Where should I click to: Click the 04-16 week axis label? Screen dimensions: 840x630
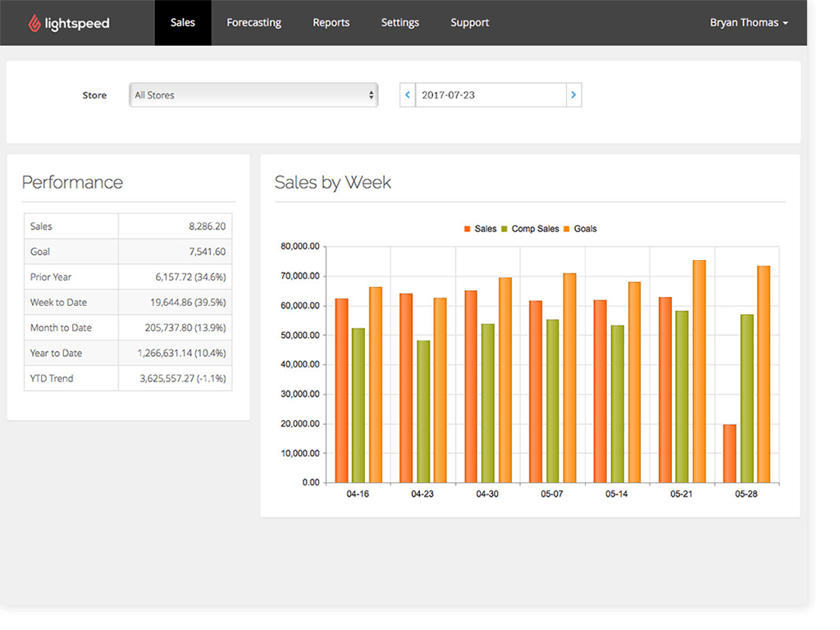pyautogui.click(x=358, y=494)
